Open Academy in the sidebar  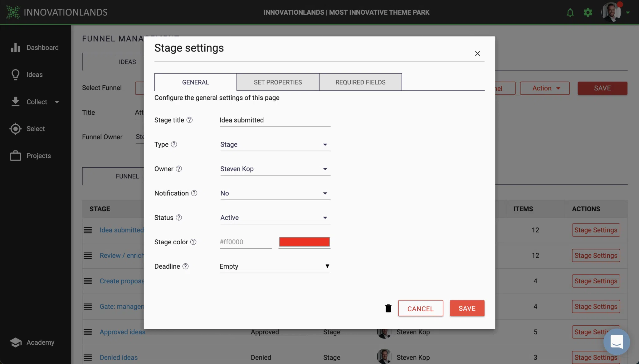[32, 342]
